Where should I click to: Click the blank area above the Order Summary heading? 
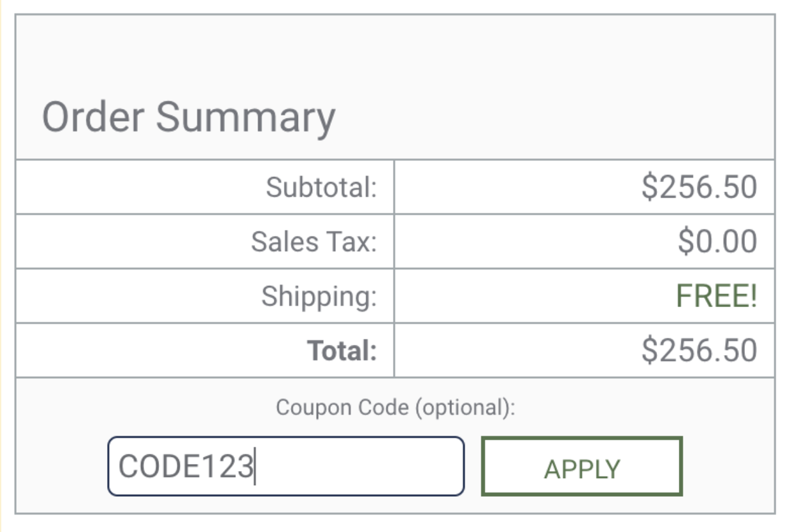395,51
